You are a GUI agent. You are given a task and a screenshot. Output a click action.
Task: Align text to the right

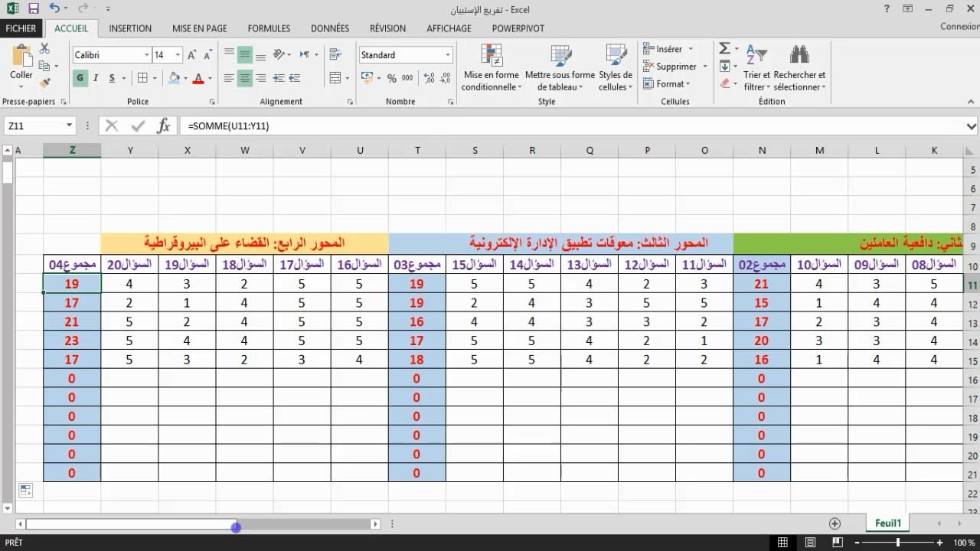261,78
